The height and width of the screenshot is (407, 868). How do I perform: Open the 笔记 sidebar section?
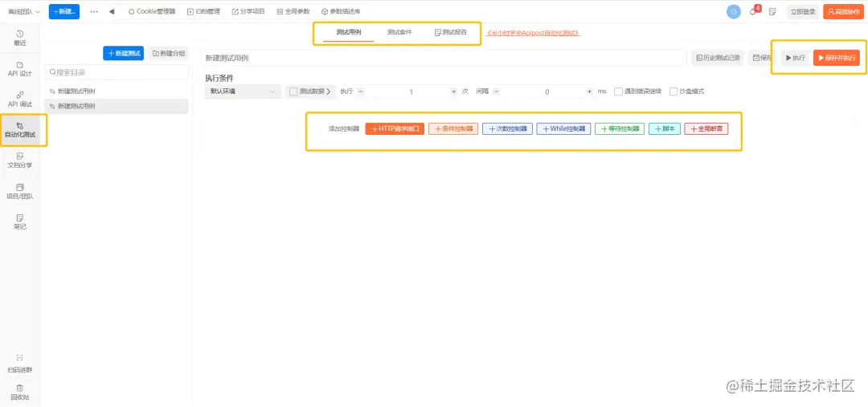[20, 222]
